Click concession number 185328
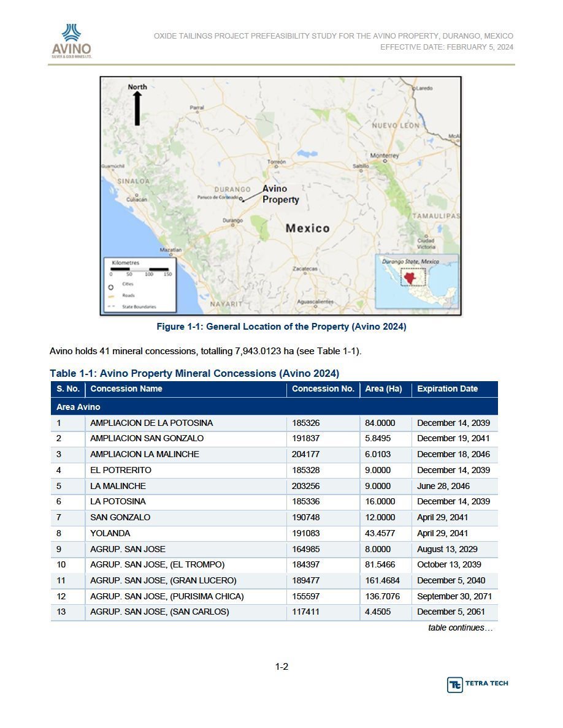This screenshot has width=563, height=728. click(305, 470)
